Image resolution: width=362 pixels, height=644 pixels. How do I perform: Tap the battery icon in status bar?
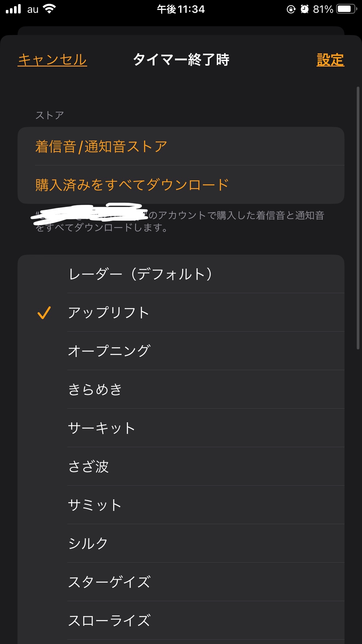347,9
